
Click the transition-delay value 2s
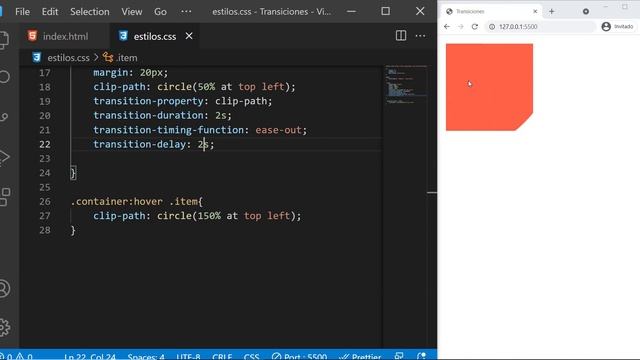(203, 144)
